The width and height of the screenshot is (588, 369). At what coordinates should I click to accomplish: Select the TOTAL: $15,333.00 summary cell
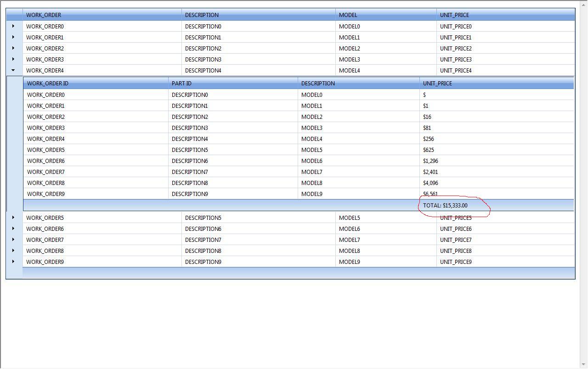[x=497, y=205]
